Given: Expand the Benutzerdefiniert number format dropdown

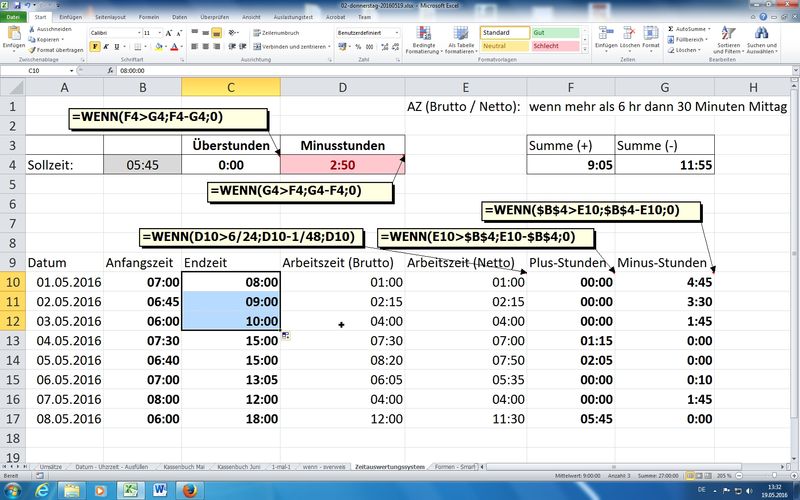Looking at the screenshot, I should click(x=394, y=32).
